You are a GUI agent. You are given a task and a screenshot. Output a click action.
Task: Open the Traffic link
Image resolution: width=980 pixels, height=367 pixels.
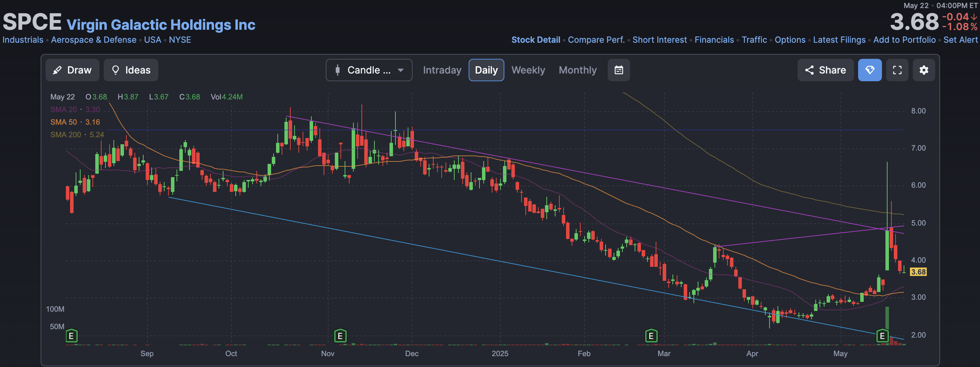[754, 40]
